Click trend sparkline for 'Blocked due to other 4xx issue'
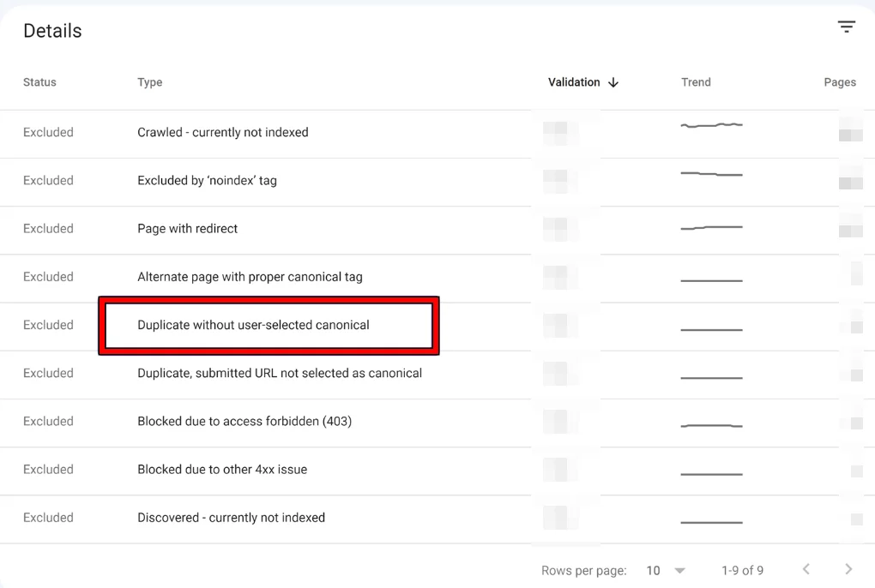Screen dimensions: 875x588 tap(711, 474)
